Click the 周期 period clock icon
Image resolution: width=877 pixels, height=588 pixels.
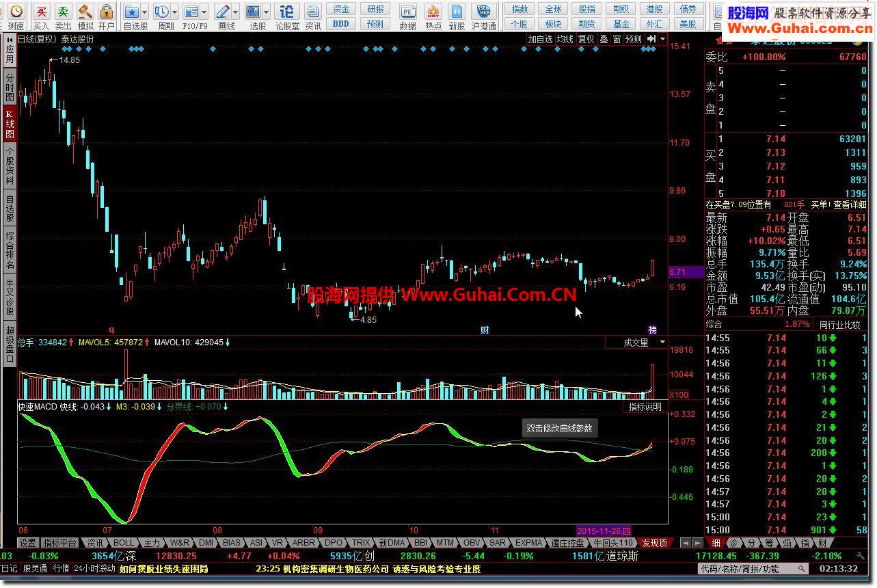pos(161,12)
